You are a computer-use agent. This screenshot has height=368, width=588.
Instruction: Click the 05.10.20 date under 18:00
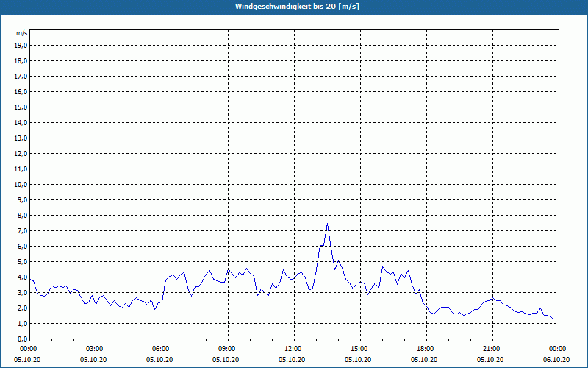coord(424,360)
